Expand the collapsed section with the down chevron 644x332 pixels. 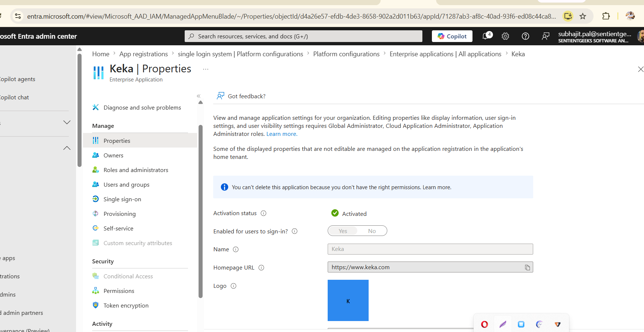(x=67, y=122)
